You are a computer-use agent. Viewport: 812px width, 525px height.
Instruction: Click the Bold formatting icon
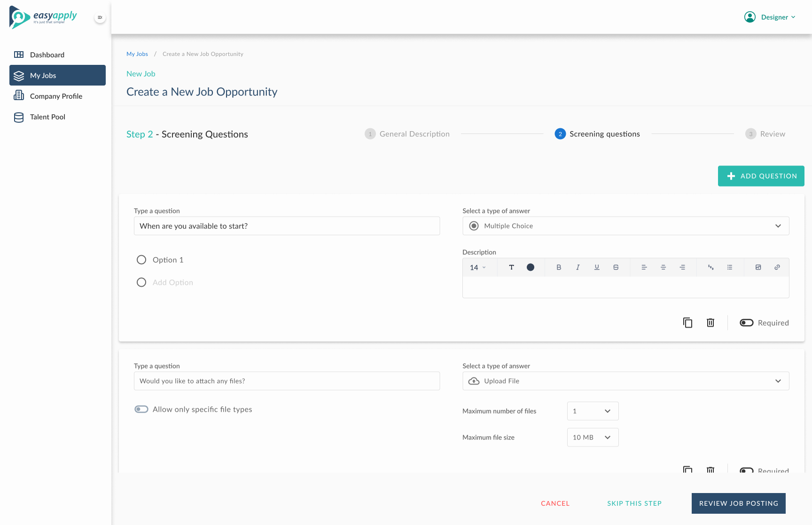click(x=559, y=267)
